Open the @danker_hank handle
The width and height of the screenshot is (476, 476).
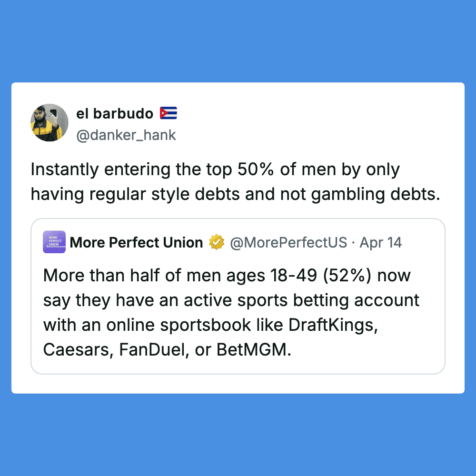tap(126, 135)
